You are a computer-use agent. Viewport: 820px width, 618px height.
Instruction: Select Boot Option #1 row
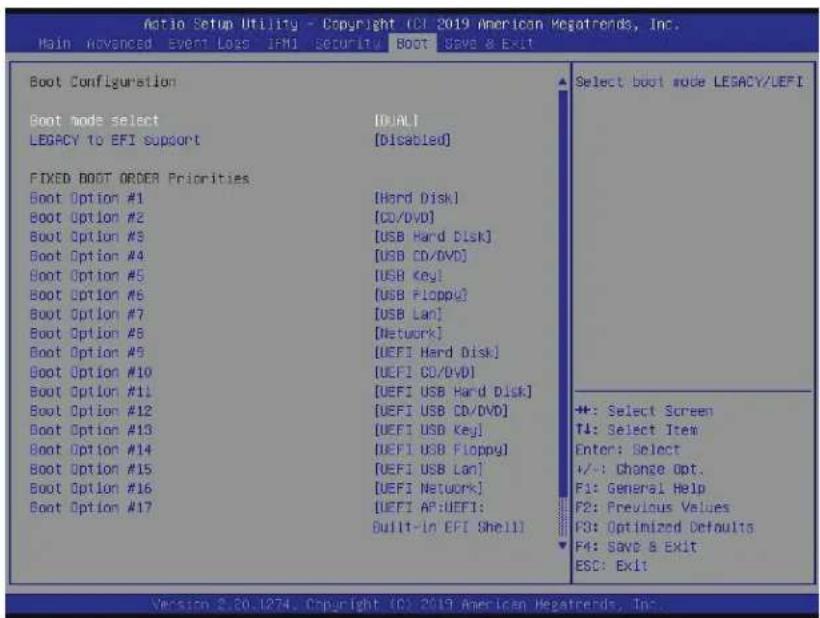coord(86,198)
